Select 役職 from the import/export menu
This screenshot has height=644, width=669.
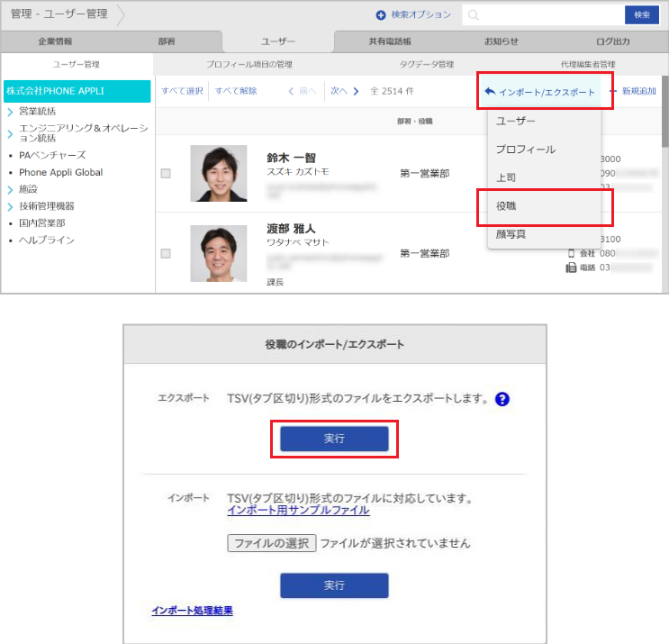click(506, 205)
